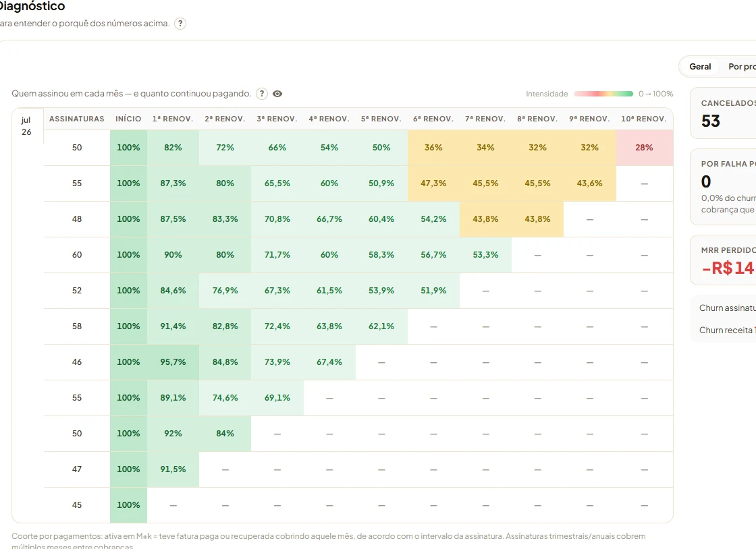Open the Cancelados card showing 53

click(723, 113)
